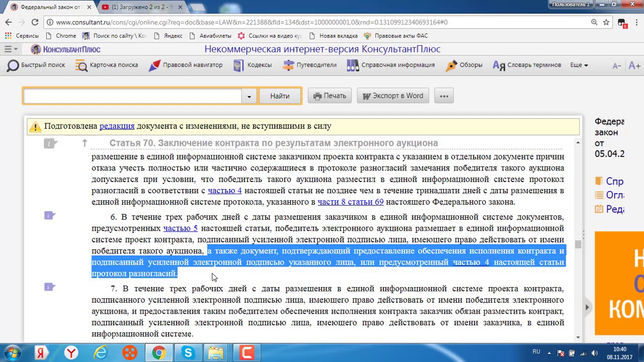Open Справочная информация section
The image size is (644, 362).
click(x=391, y=65)
